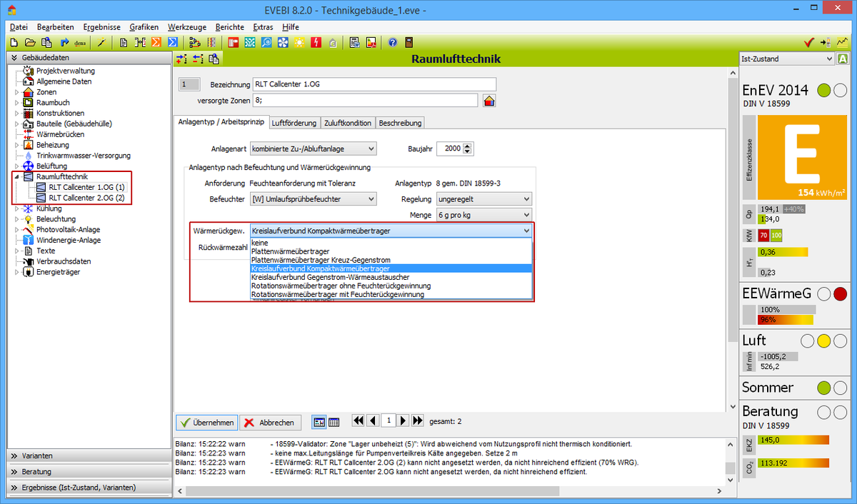Click the brown calculator toolbar icon
Screen dimensions: 857x504
click(x=409, y=43)
